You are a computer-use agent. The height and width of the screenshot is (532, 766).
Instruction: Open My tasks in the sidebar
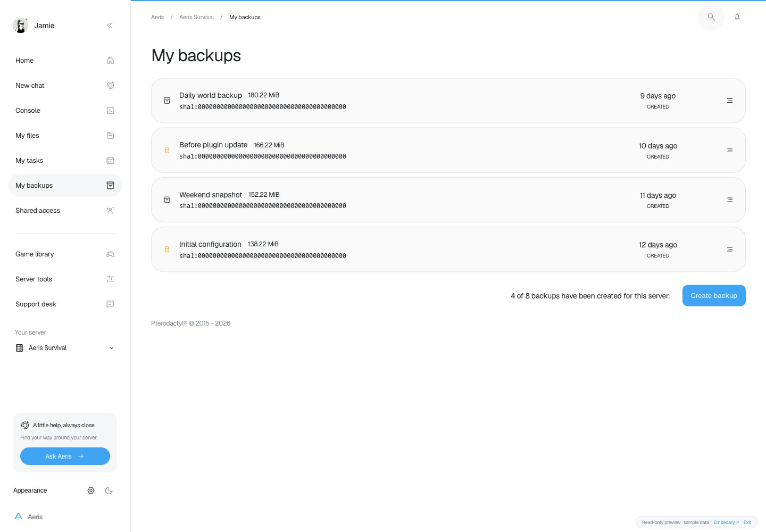click(x=65, y=161)
